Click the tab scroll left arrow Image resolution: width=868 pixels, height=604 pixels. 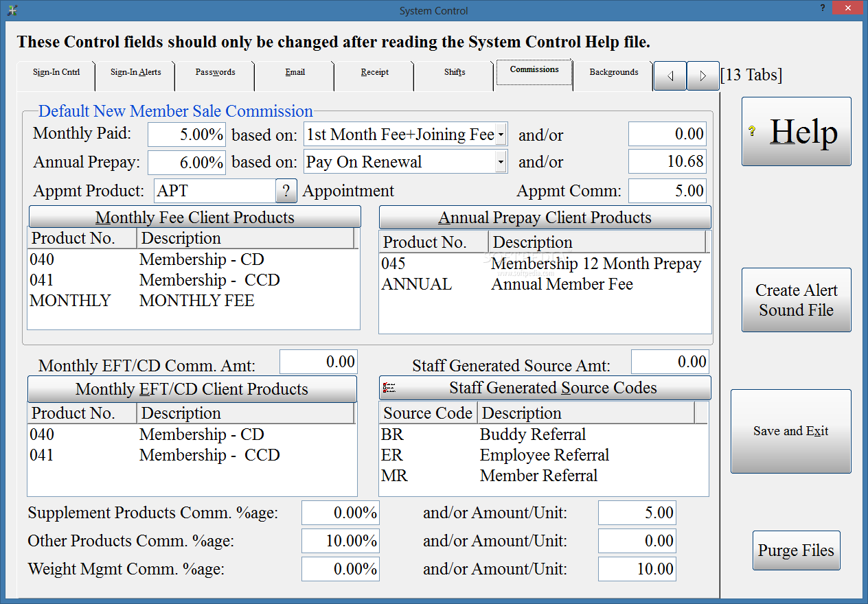(x=670, y=75)
